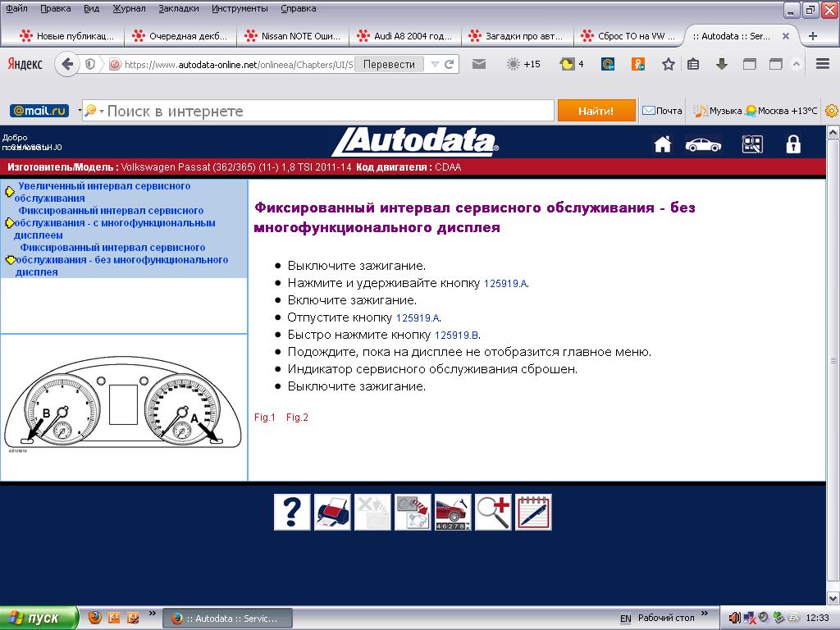Viewport: 840px width, 630px height.
Task: Click the volume speaker tray icon
Action: (734, 618)
